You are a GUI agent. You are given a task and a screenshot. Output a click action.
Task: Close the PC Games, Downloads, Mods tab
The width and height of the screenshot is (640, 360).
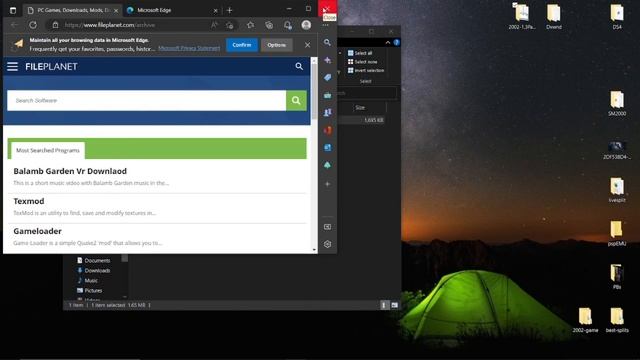(x=116, y=10)
